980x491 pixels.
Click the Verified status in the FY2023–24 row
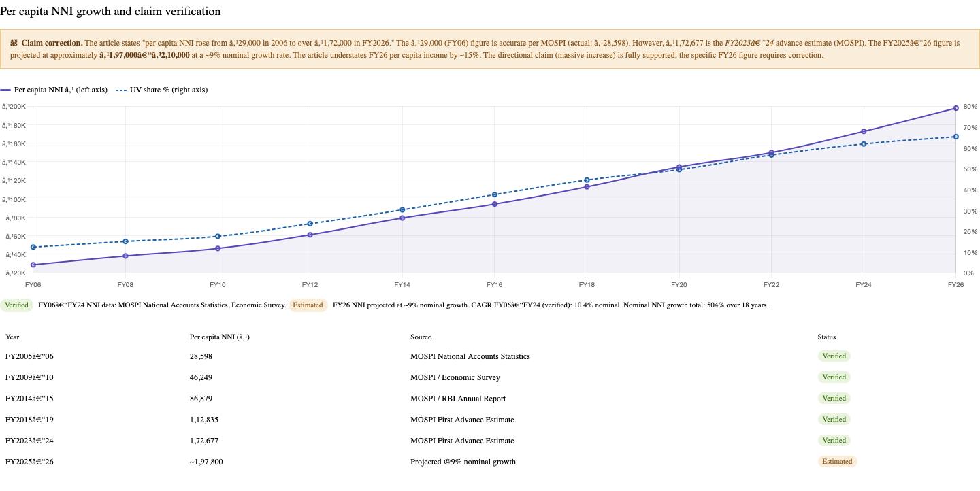click(x=834, y=441)
